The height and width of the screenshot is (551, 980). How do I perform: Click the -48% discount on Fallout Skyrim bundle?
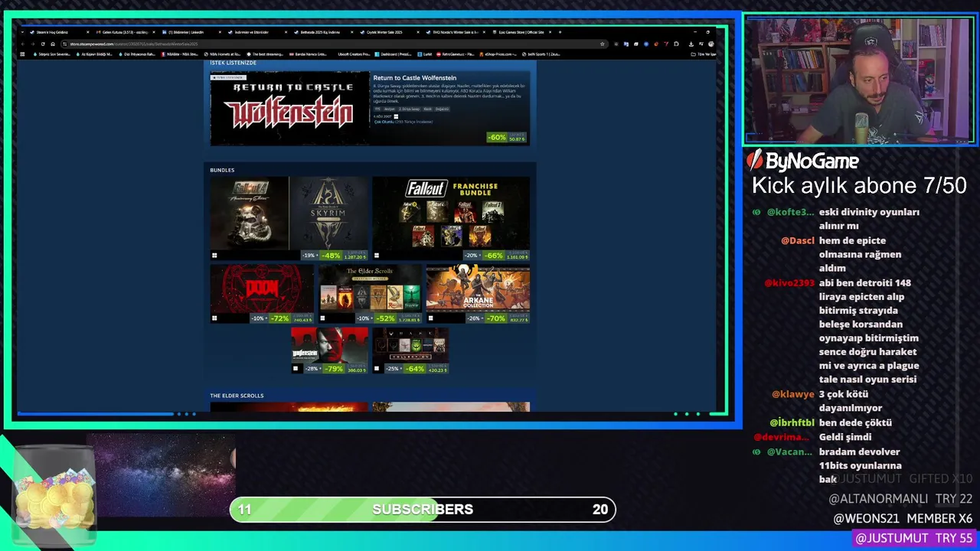click(331, 256)
